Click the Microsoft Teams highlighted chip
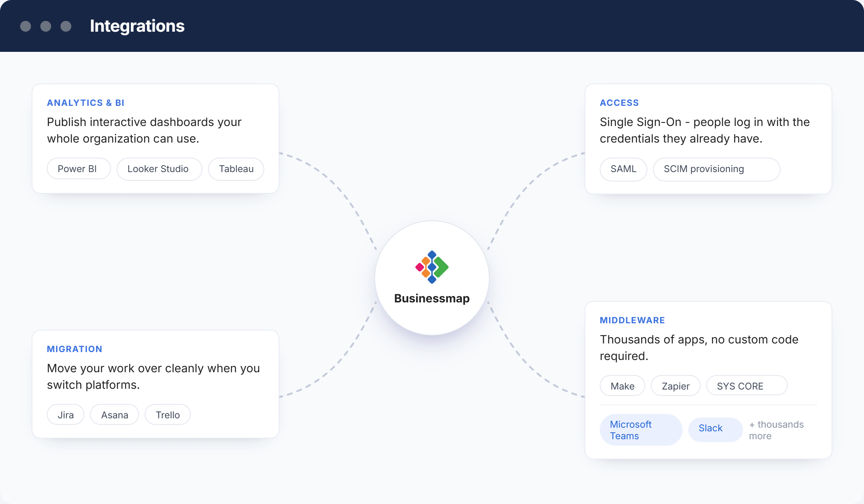 [x=641, y=430]
